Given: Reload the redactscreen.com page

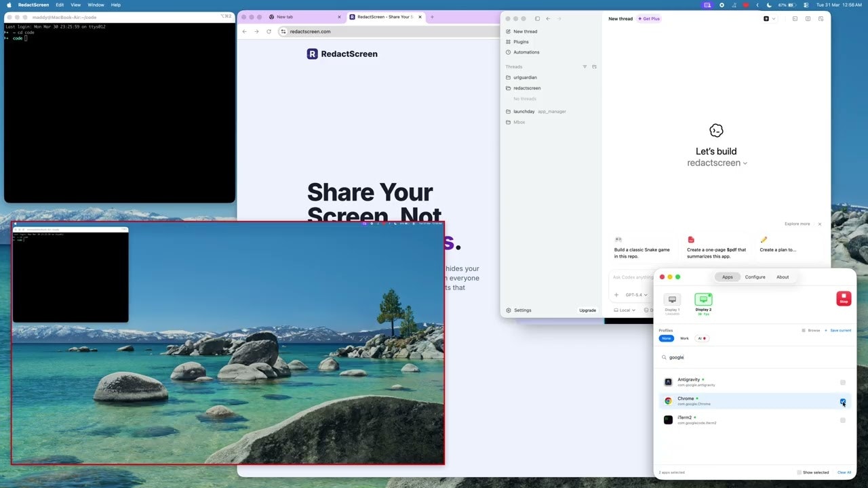Looking at the screenshot, I should 269,31.
